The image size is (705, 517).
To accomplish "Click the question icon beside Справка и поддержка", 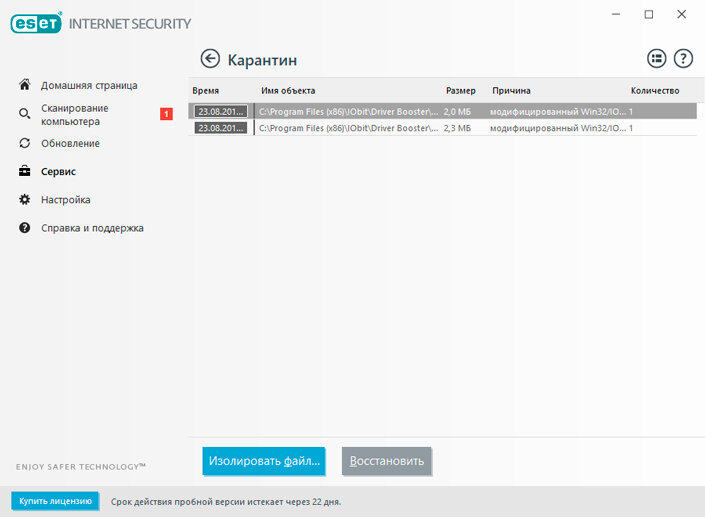I will 25,228.
